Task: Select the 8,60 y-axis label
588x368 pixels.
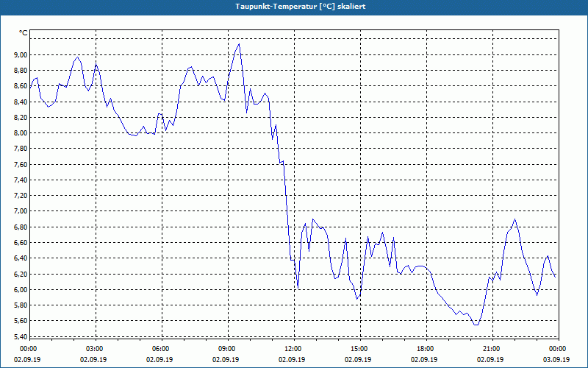Action: coord(20,86)
